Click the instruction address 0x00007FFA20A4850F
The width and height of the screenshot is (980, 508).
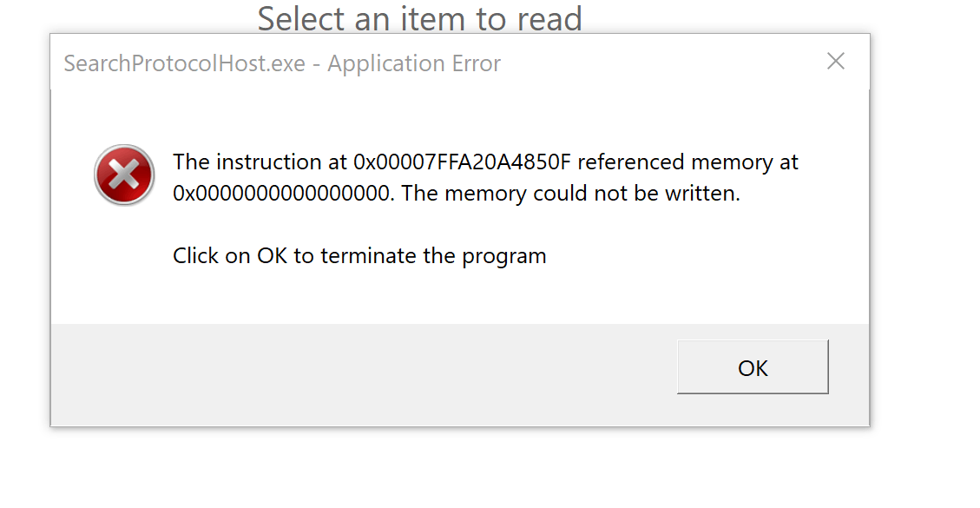pos(463,162)
